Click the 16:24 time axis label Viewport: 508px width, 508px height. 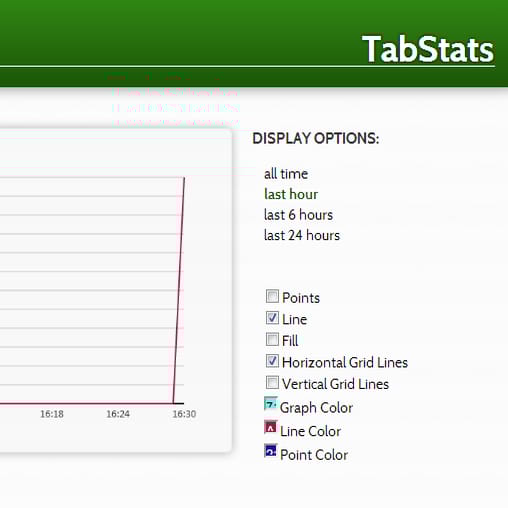click(118, 414)
